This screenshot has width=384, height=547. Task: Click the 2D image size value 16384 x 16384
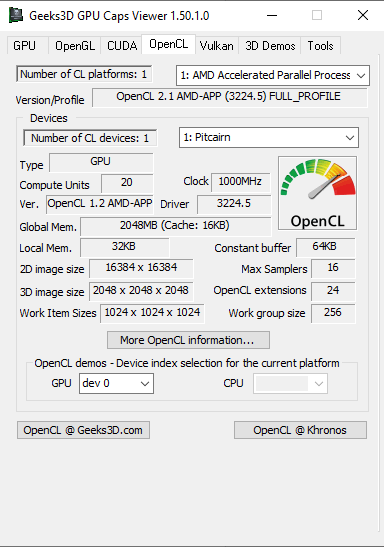[x=141, y=268]
